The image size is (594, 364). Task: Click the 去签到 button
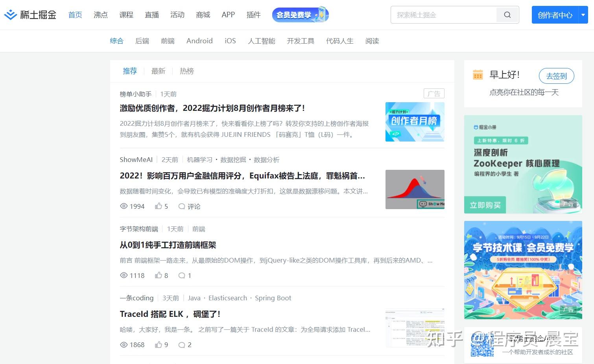click(x=556, y=76)
